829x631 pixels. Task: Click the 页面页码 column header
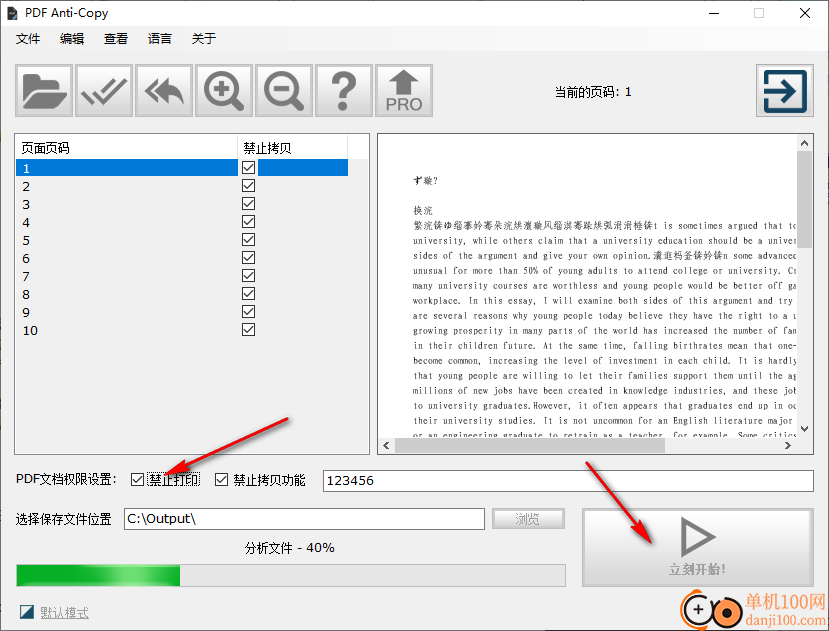pos(127,148)
